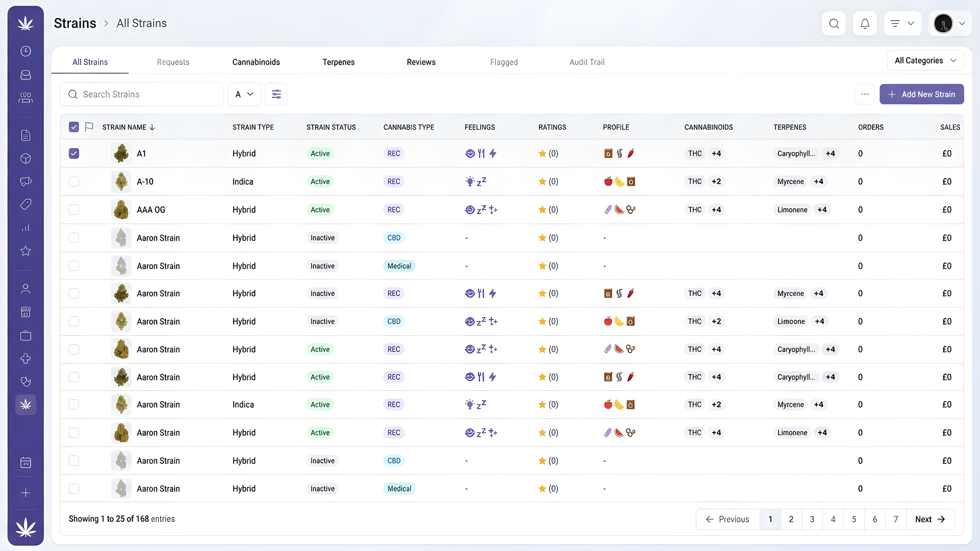This screenshot has height=551, width=980.
Task: Open the filter sliders icon beside letter dropdown
Action: coord(276,94)
